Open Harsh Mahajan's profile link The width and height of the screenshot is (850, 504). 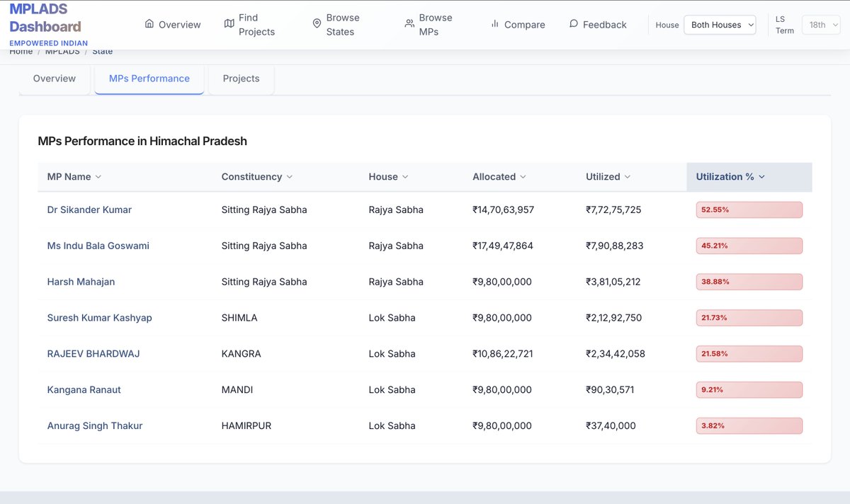click(81, 282)
